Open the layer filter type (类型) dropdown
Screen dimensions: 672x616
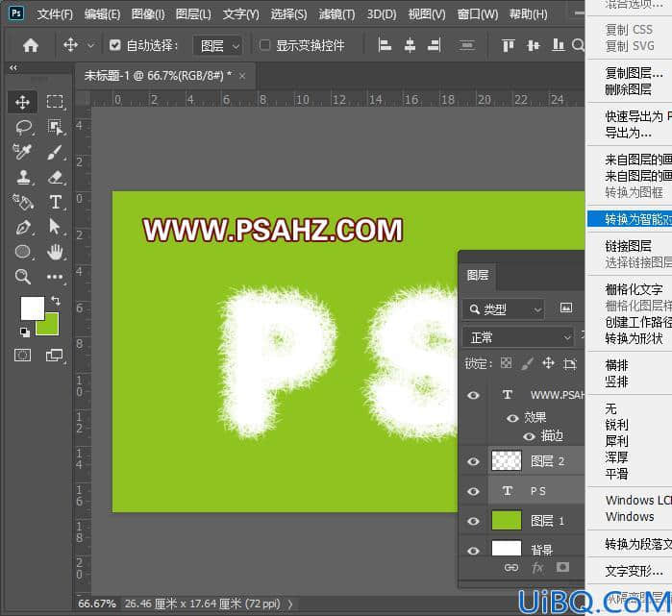point(504,308)
